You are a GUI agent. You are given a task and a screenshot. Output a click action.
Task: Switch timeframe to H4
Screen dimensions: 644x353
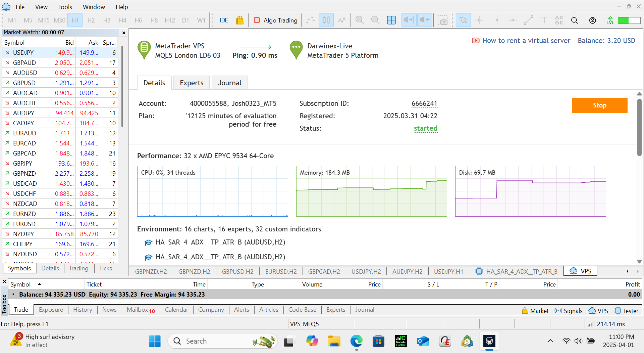click(122, 20)
